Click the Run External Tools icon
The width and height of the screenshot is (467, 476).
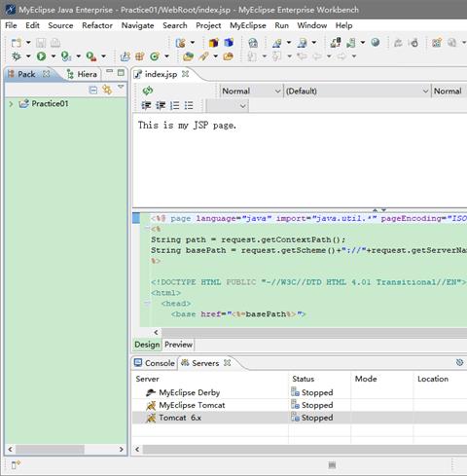pos(91,56)
